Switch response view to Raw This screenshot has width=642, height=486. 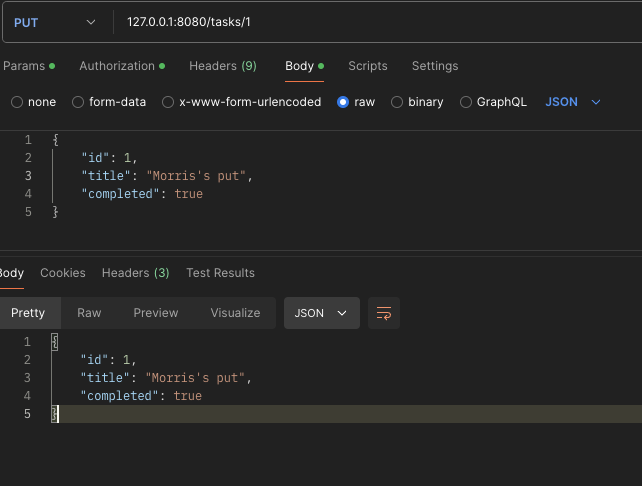tap(89, 313)
